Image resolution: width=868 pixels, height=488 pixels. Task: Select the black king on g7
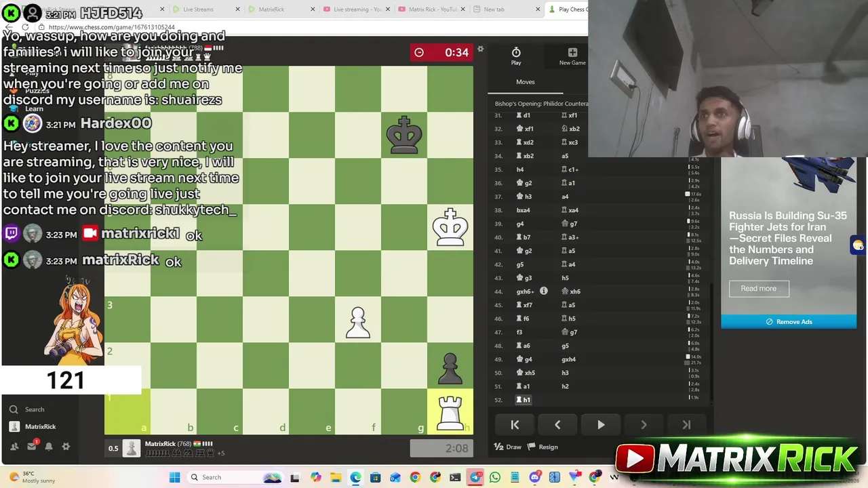point(404,135)
